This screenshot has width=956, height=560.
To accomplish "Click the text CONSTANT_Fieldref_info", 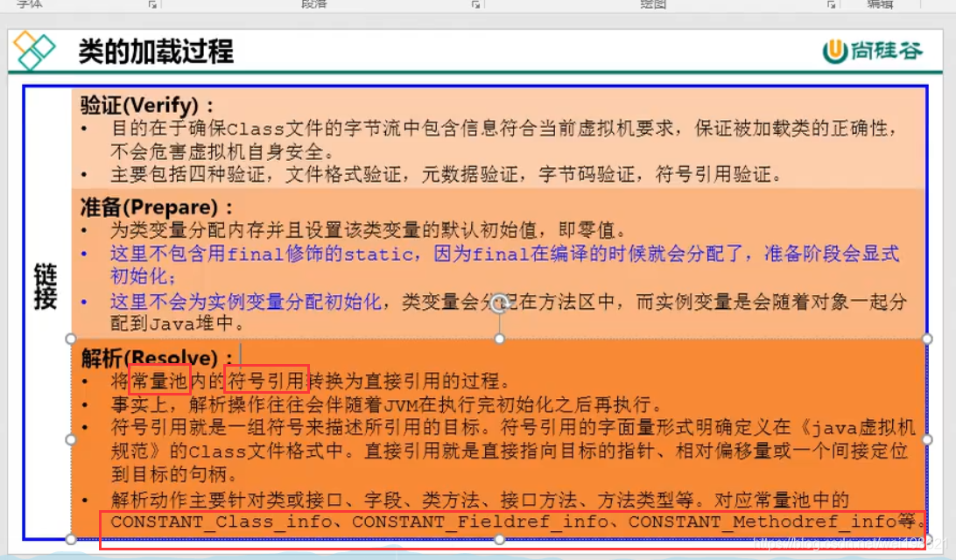I will 481,521.
